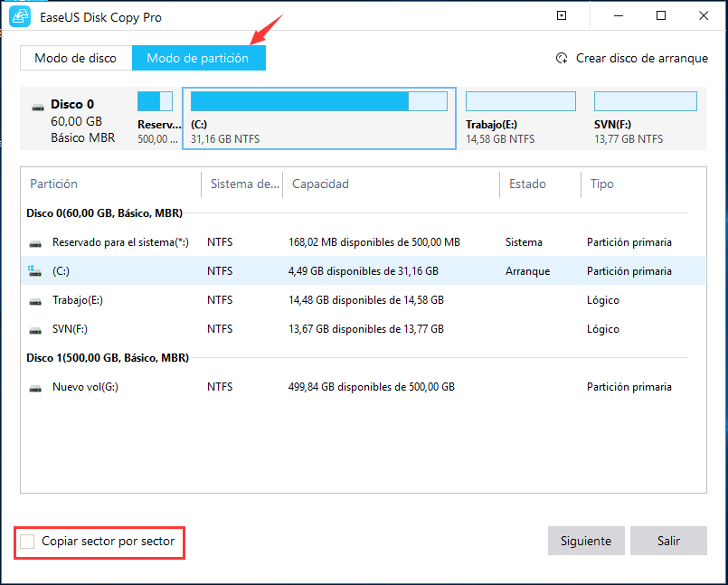
Task: Select the Reservado para el sistema(*:) row
Action: coord(363,242)
